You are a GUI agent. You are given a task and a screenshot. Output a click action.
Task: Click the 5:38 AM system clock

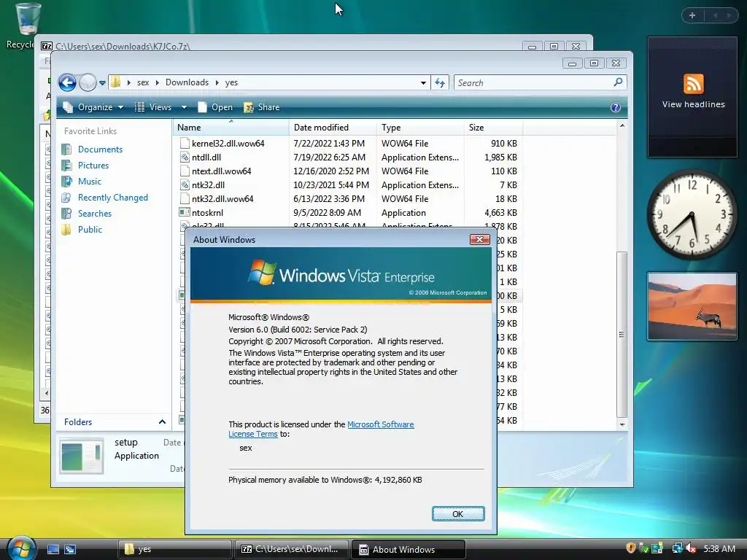click(719, 548)
